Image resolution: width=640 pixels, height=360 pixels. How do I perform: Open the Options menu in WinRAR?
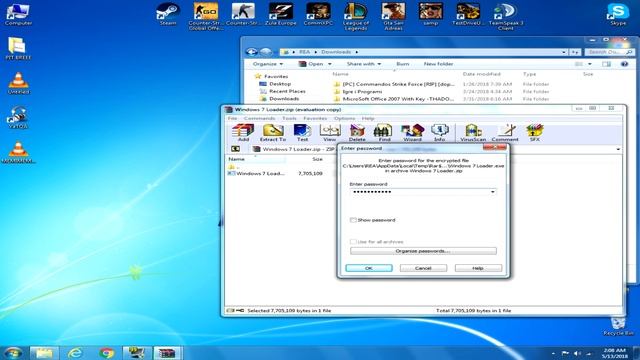pos(344,118)
